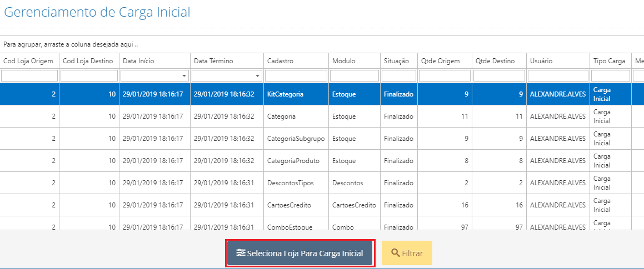Click the Modulo filter input
644x269 pixels.
[355, 76]
